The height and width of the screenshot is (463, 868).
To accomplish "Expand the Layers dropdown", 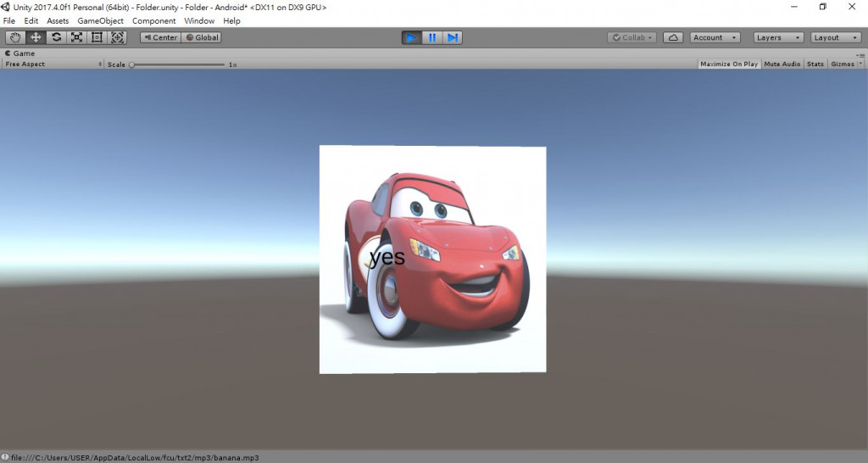I will pos(778,37).
